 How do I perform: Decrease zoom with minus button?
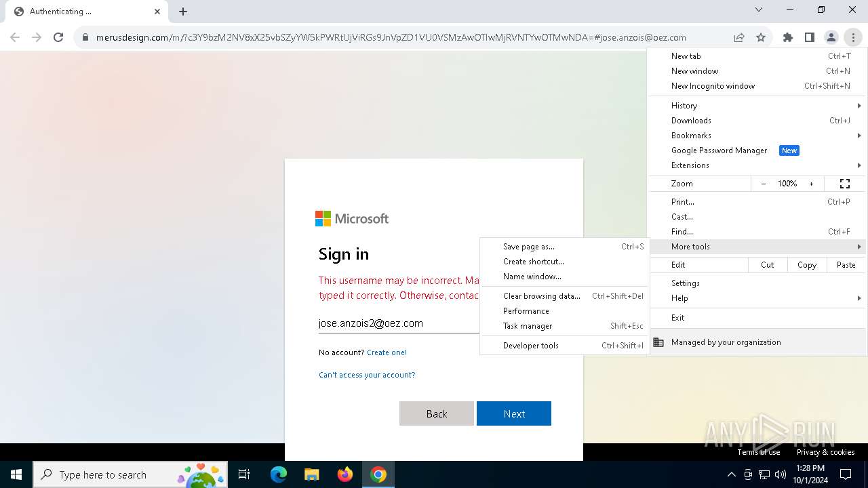point(764,184)
